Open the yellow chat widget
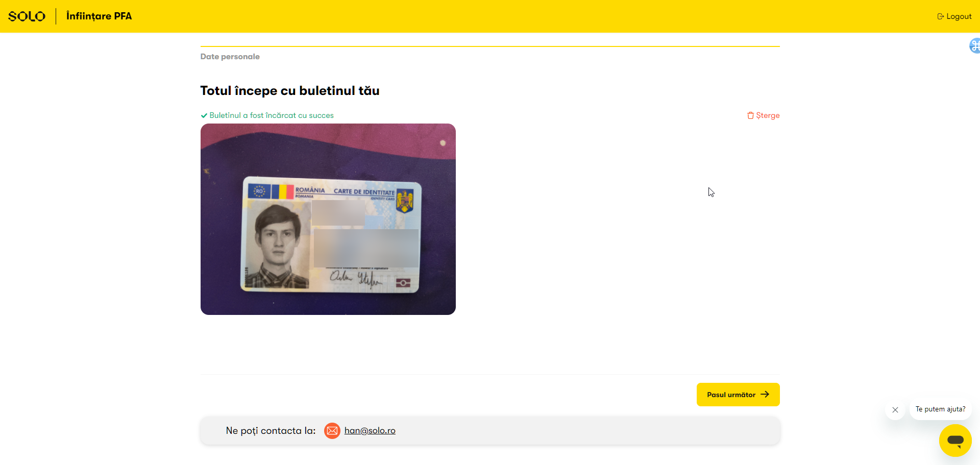980x465 pixels. [955, 440]
